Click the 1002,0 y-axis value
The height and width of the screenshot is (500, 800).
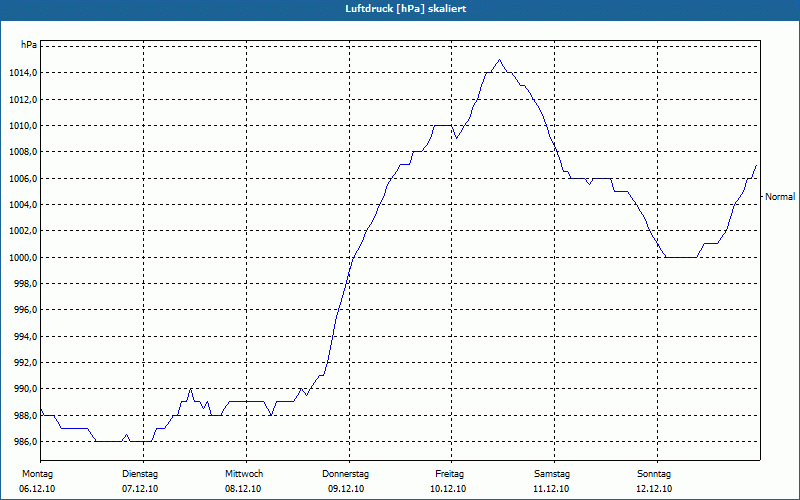click(23, 231)
